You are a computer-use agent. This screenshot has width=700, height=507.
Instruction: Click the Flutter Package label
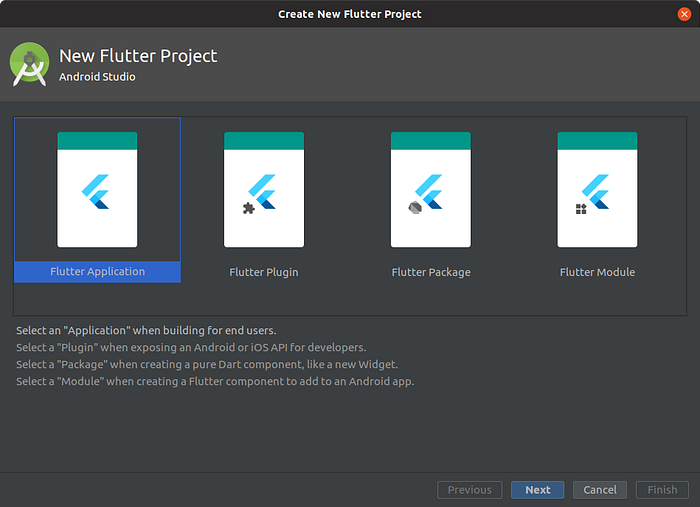[x=431, y=272]
